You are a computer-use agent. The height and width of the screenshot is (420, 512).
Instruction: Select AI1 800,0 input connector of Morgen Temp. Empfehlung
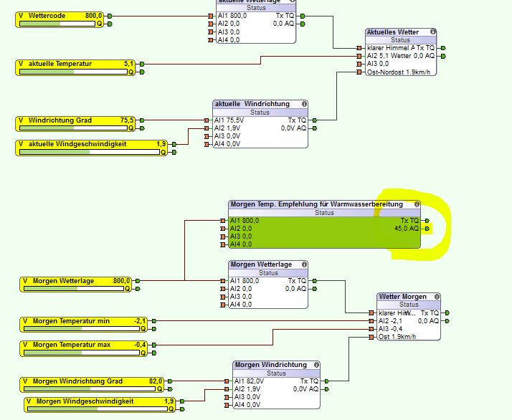(x=223, y=221)
